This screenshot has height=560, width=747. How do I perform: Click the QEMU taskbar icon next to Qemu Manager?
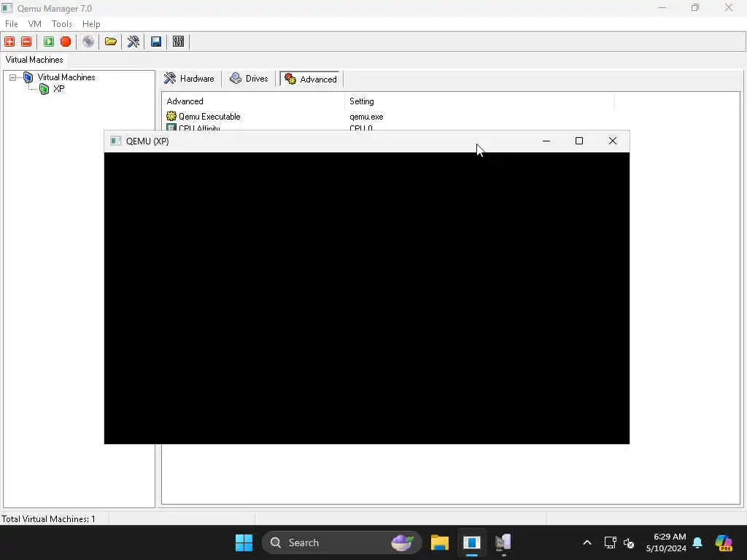503,542
